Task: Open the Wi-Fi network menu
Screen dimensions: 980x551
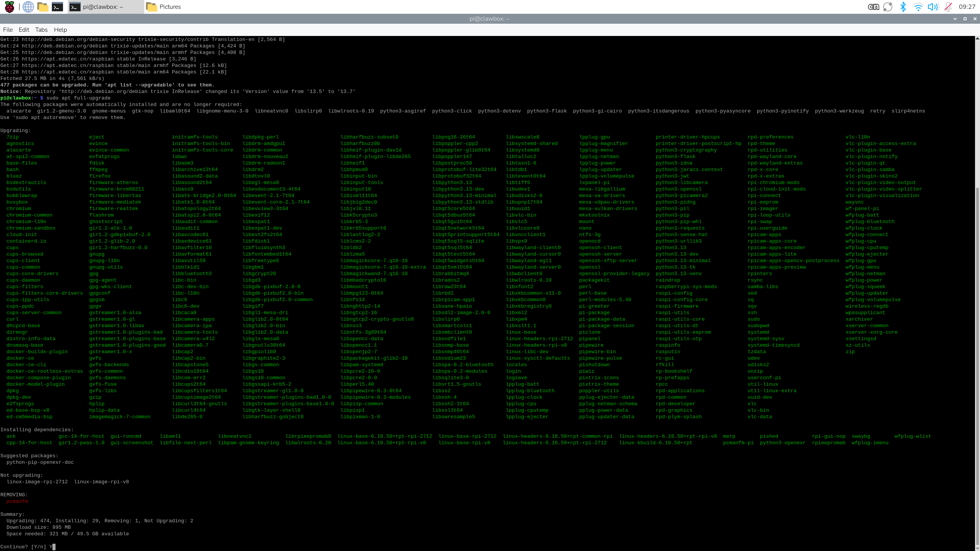Action: click(918, 7)
